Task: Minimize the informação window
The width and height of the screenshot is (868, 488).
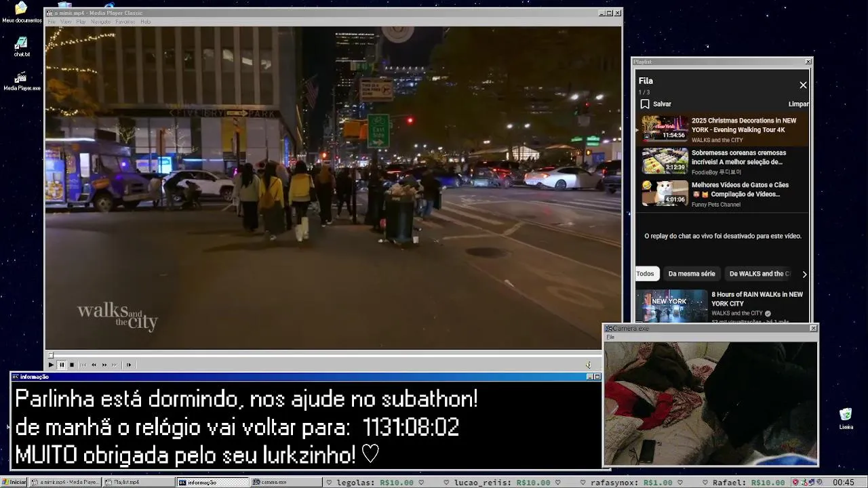Action: point(589,377)
